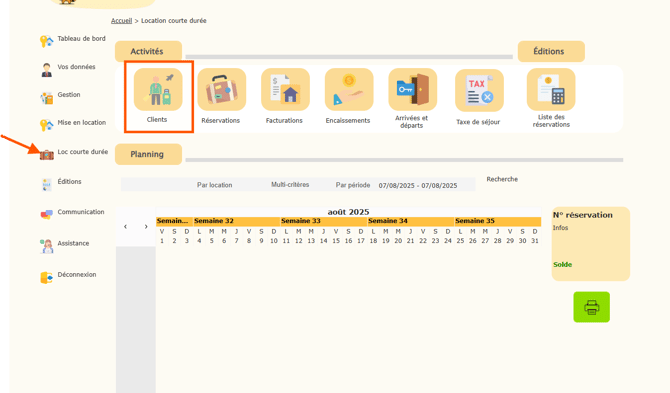Click the août 2025 month title
Viewport: 670px width, 393px height.
348,212
